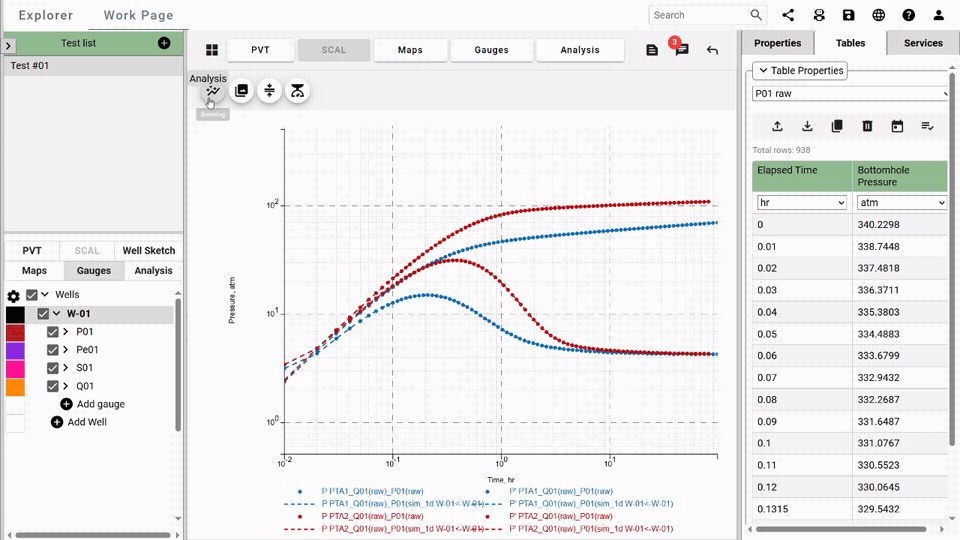
Task: Expand the Q01 gauge node
Action: click(x=66, y=386)
